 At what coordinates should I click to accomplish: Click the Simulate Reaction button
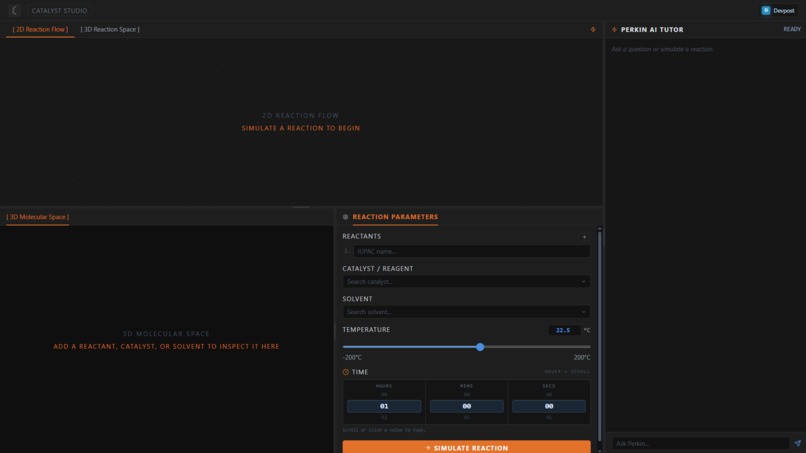pyautogui.click(x=466, y=447)
